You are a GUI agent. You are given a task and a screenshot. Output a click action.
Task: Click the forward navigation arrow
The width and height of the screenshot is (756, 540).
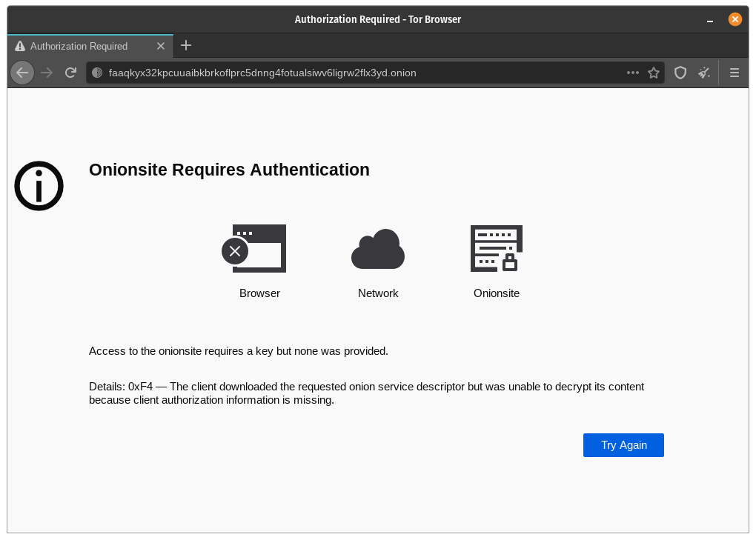pyautogui.click(x=47, y=73)
